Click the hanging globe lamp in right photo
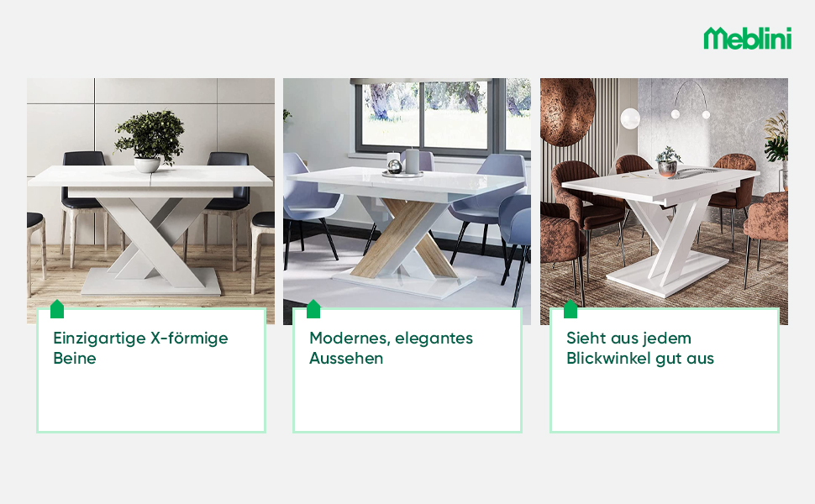Image resolution: width=815 pixels, height=504 pixels. (629, 118)
